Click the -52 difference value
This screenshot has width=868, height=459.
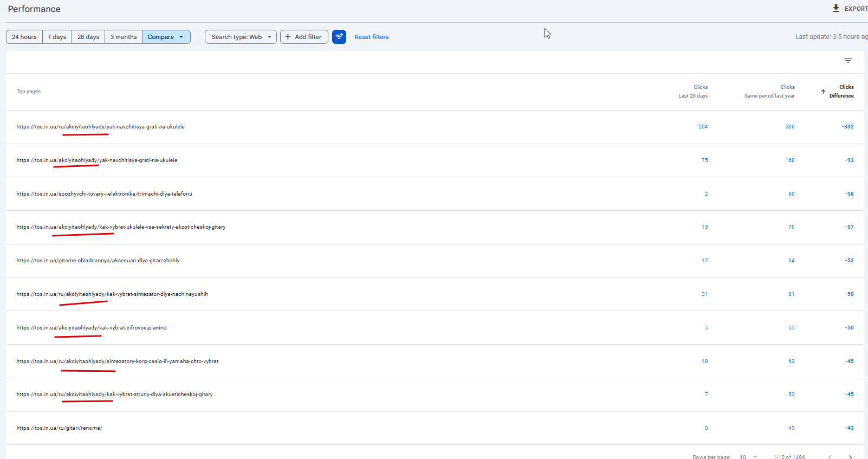(849, 261)
